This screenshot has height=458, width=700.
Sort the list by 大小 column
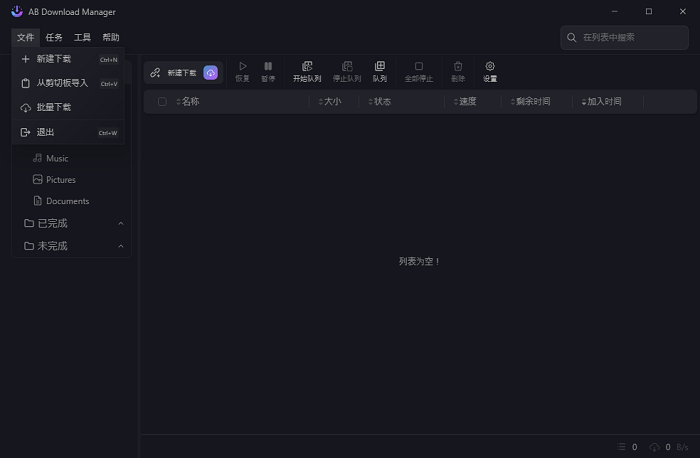[x=329, y=102]
